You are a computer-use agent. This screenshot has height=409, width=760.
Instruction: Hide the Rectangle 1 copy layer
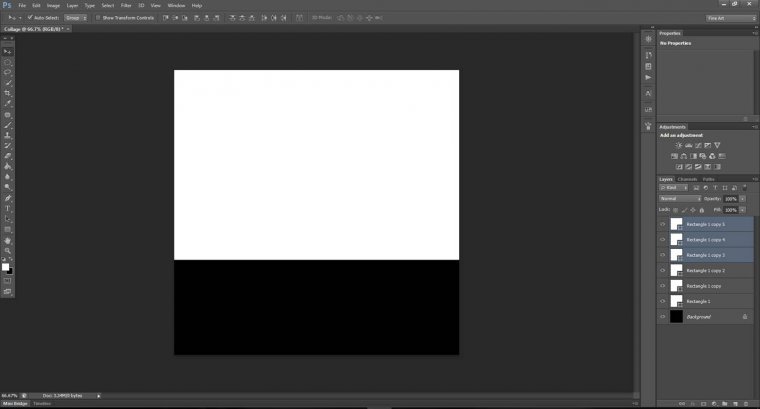pos(663,286)
